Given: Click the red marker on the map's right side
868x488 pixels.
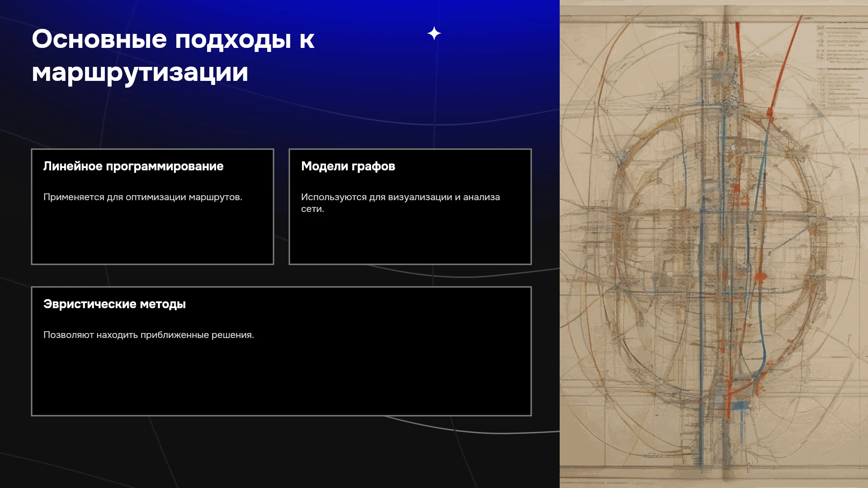Looking at the screenshot, I should tap(761, 276).
